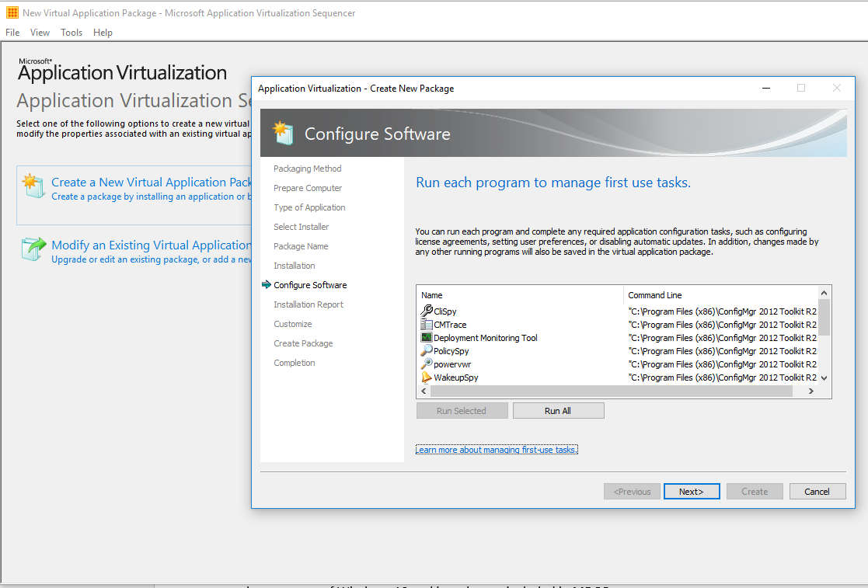868x588 pixels.
Task: Click the Type of Application step
Action: [309, 207]
